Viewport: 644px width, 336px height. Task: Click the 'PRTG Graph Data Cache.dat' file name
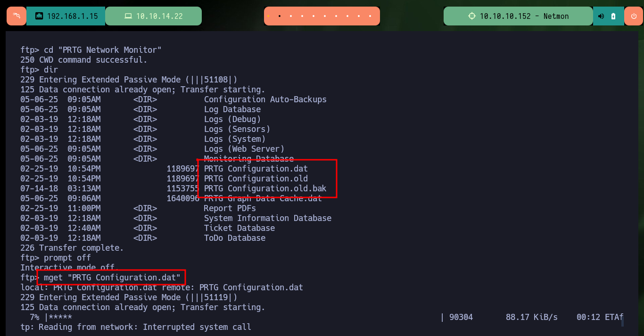click(x=263, y=198)
